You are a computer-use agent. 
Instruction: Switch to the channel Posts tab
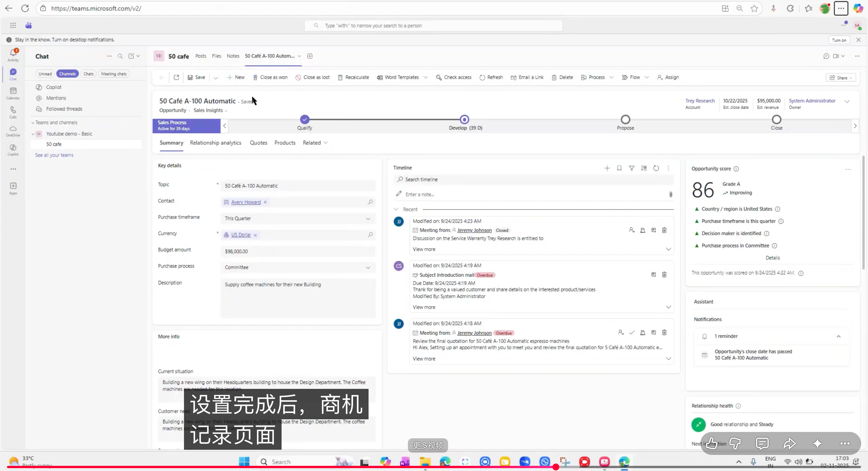click(x=200, y=56)
